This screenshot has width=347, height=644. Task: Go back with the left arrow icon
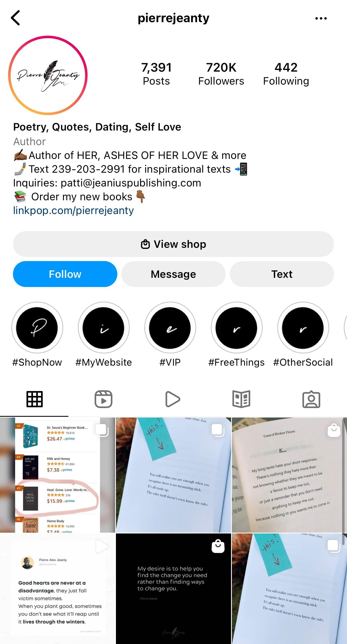(15, 18)
